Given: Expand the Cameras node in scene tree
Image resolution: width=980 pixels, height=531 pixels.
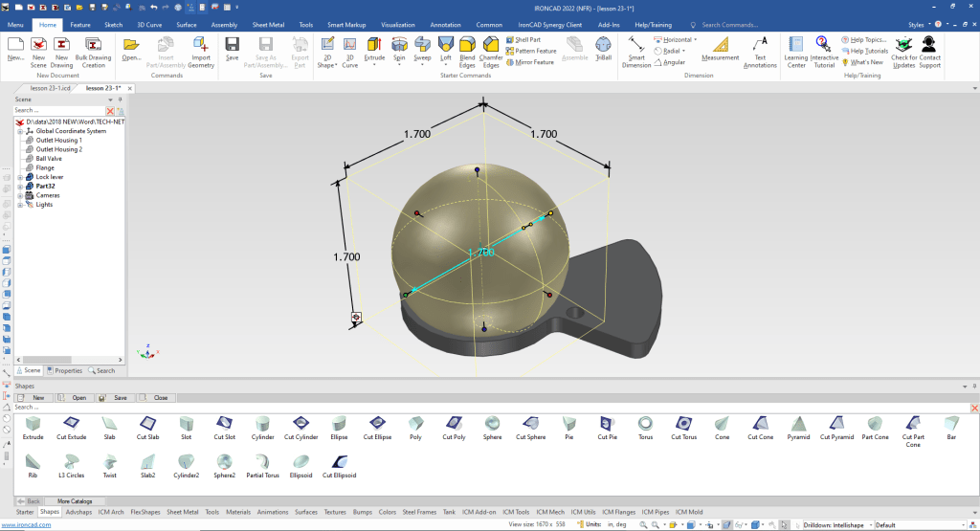Looking at the screenshot, I should click(x=20, y=195).
